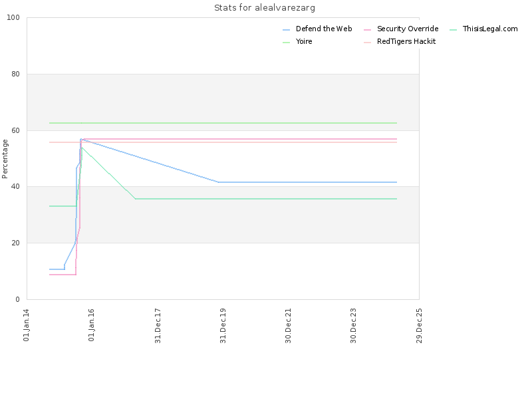Click the 100 value on y-axis
The image size is (532, 399).
13,18
